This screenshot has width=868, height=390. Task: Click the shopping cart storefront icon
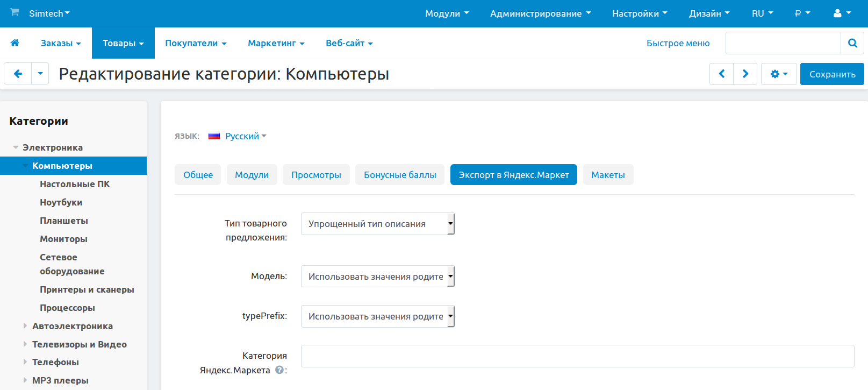(15, 12)
